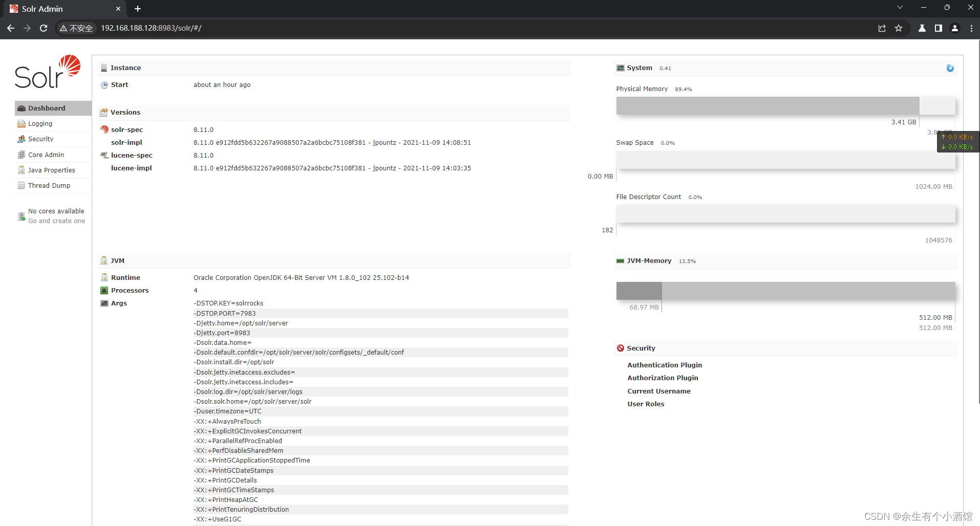Viewport: 980px width, 526px height.
Task: Click the Instance server icon
Action: [104, 68]
